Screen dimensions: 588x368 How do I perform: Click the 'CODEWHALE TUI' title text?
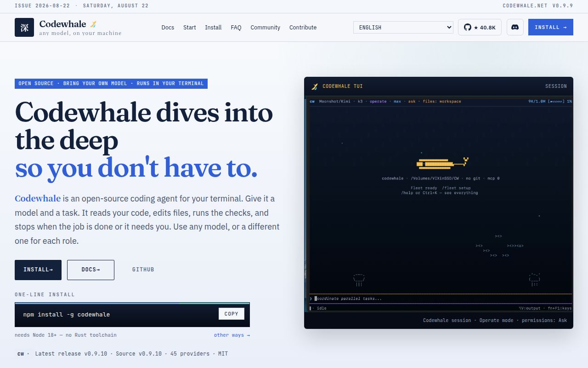[343, 86]
